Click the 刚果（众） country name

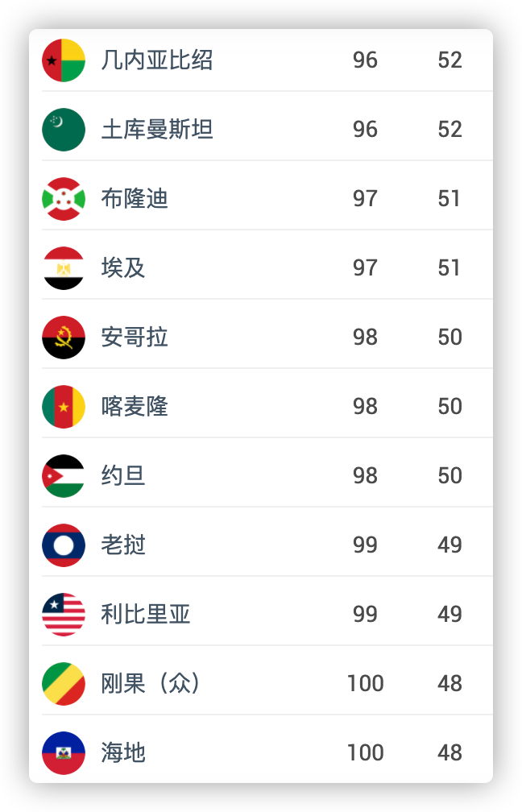151,684
